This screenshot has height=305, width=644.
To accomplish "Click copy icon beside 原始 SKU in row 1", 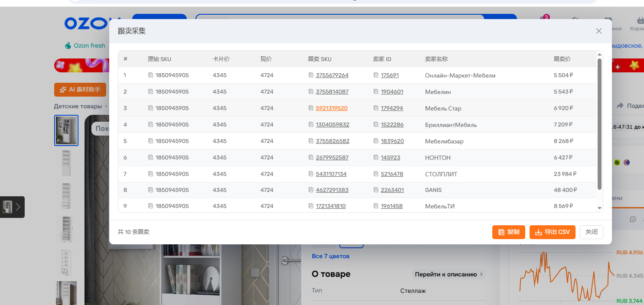I will pyautogui.click(x=150, y=75).
